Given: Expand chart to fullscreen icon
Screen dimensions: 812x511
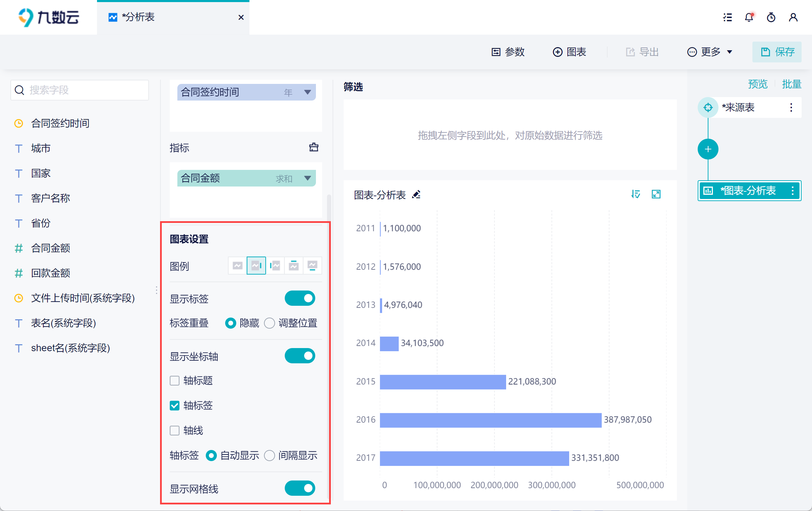Looking at the screenshot, I should coord(656,194).
